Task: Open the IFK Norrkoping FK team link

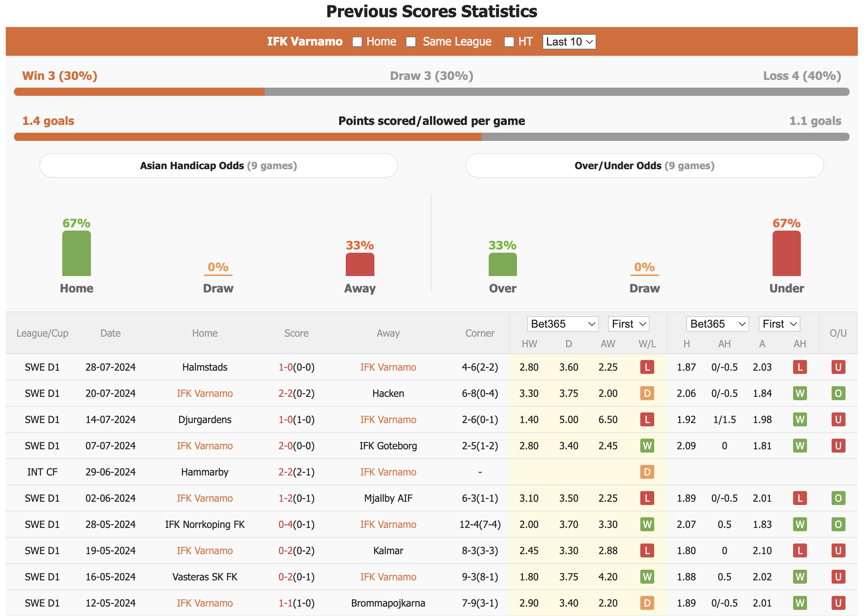Action: coord(205,524)
